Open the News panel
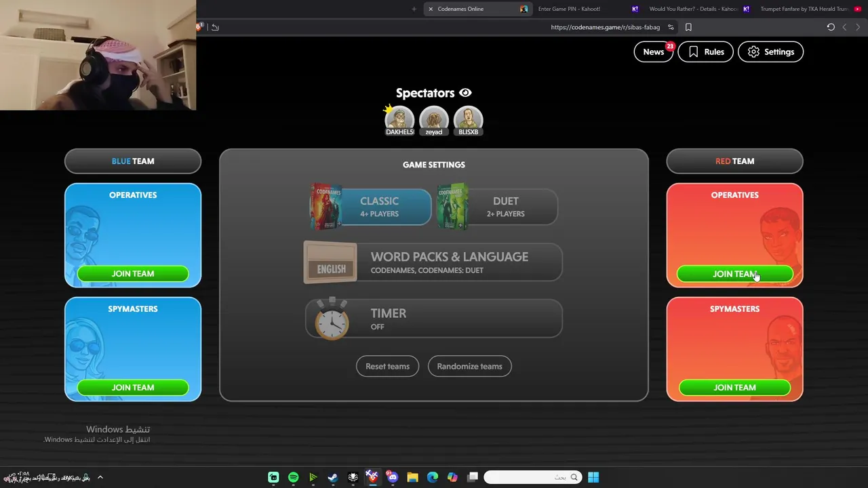Image resolution: width=868 pixels, height=488 pixels. pos(653,52)
